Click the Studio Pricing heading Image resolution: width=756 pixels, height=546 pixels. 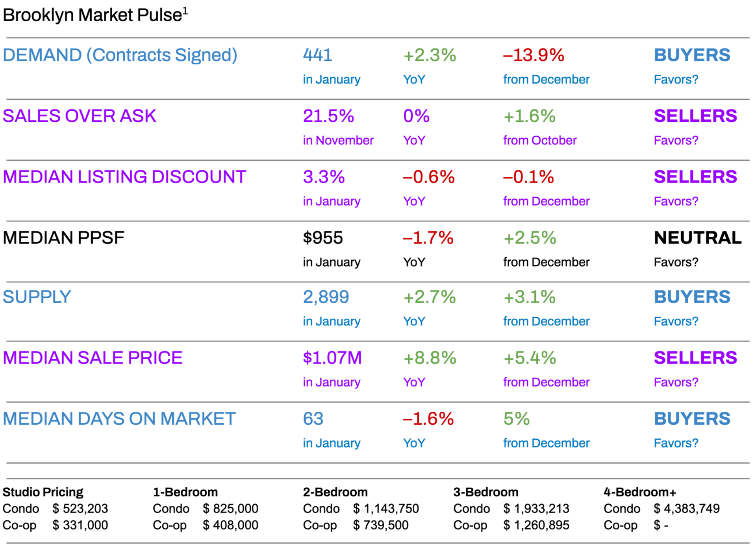coord(43,492)
